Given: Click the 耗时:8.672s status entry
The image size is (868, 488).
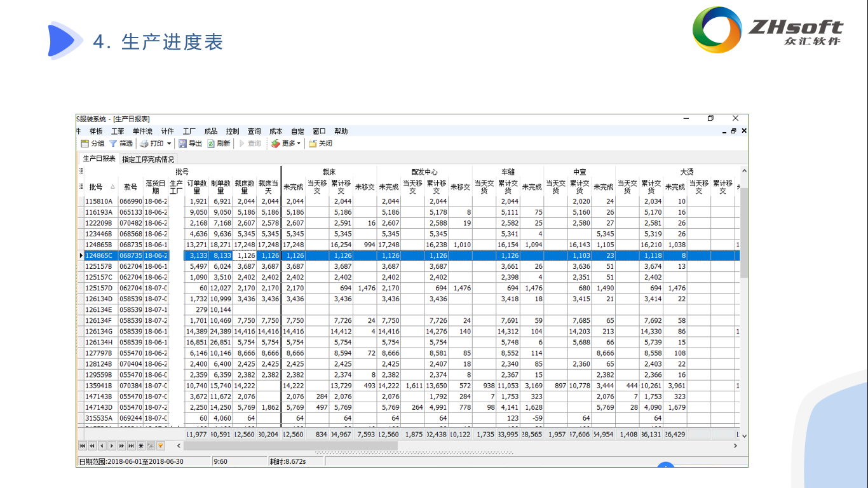Looking at the screenshot, I should [288, 461].
